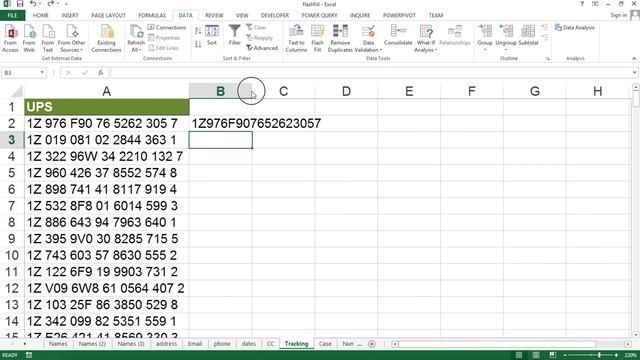Import data From Access

[10, 38]
